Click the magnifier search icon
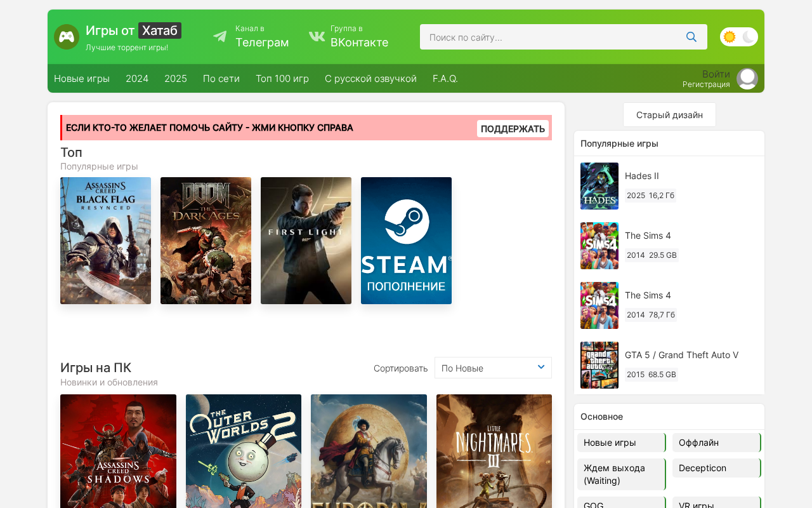The height and width of the screenshot is (508, 812). click(x=691, y=37)
